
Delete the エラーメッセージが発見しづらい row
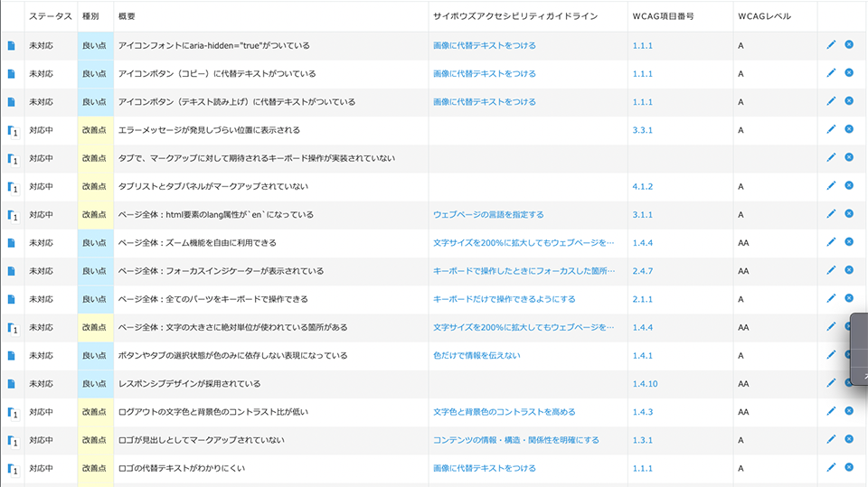pos(849,129)
